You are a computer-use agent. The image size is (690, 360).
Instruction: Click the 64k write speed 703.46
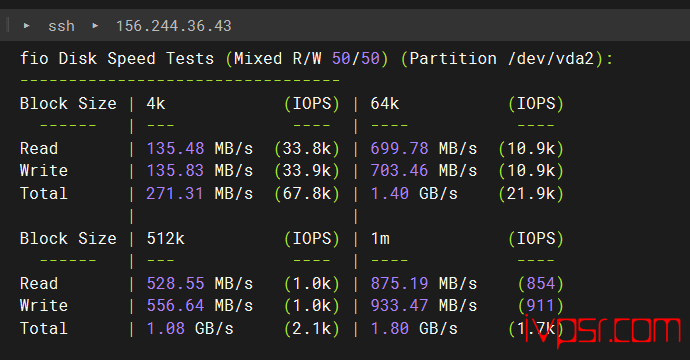point(399,171)
